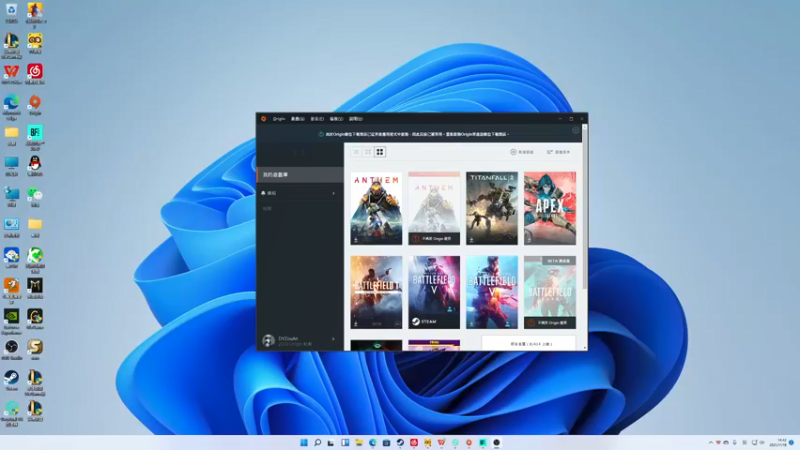Open the Titanfall 2 game tile
The height and width of the screenshot is (450, 800).
(492, 208)
